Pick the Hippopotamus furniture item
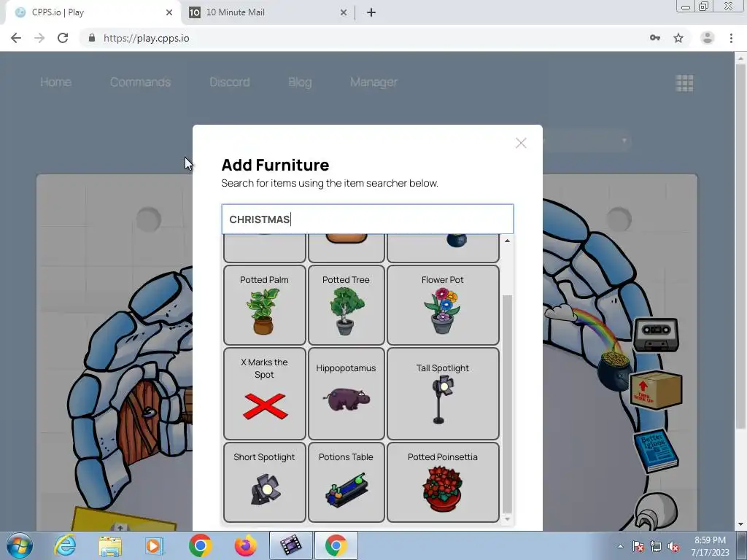Screen dimensions: 747x560 pos(347,393)
